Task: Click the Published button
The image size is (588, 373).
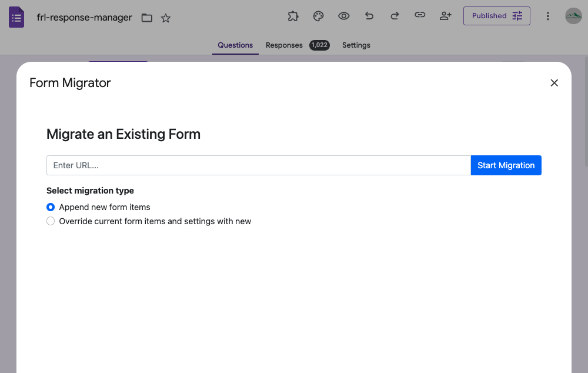Action: [x=490, y=16]
